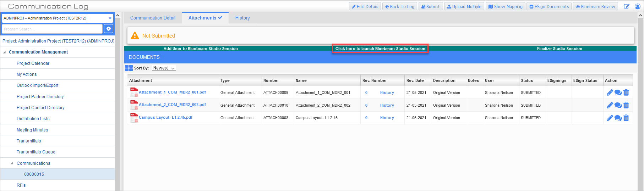Screen dimensions: 644x191
Task: Delete Campus Layout attachment using trash icon
Action: point(626,118)
